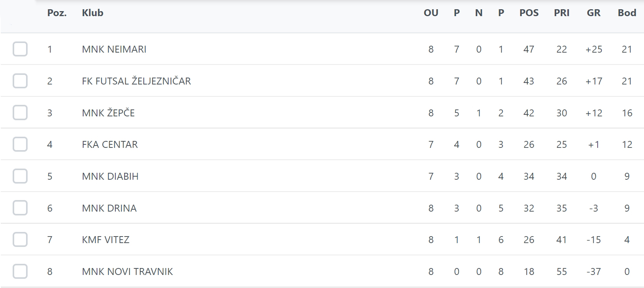Click the Poz. column header
Viewport: 644px width, 288px height.
pos(57,13)
